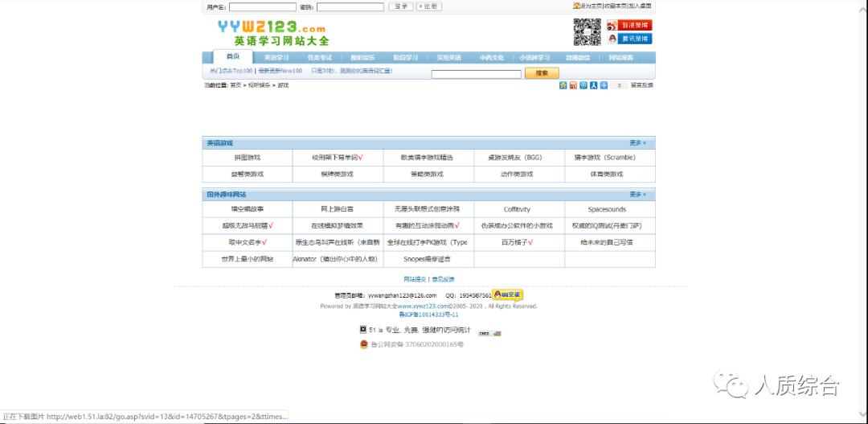The height and width of the screenshot is (424, 868).
Task: Click the orange 搜索 search button
Action: click(542, 73)
